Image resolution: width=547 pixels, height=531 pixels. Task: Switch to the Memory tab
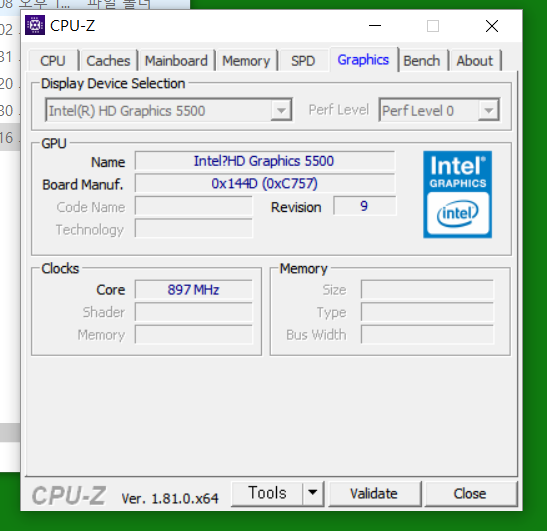(246, 61)
